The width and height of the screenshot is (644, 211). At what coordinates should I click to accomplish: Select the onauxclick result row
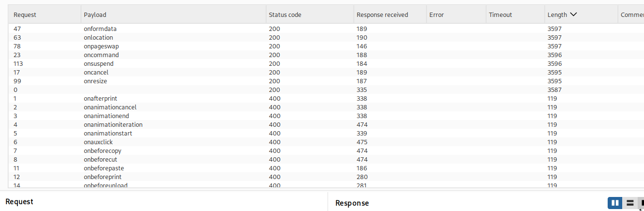(x=326, y=142)
